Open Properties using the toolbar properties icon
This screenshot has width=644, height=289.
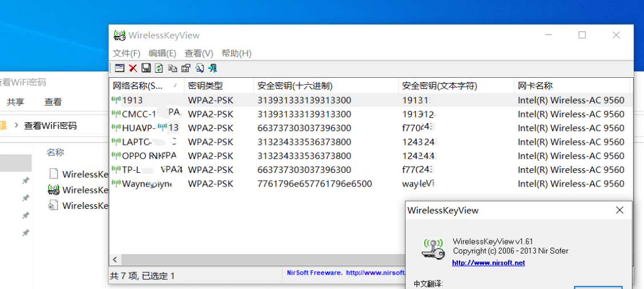tap(186, 68)
